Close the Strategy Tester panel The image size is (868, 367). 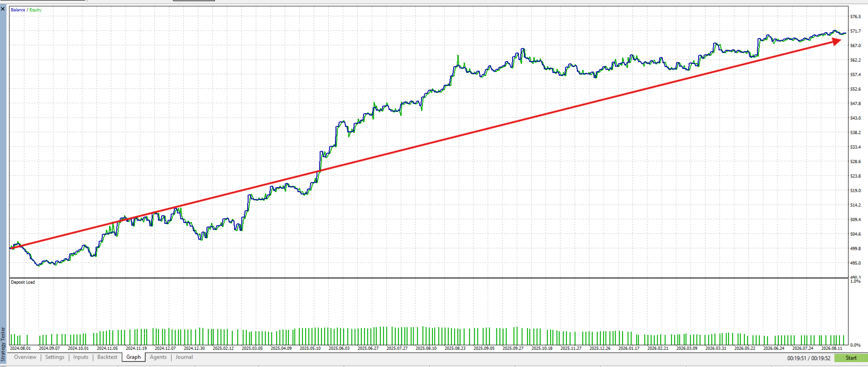(x=3, y=9)
